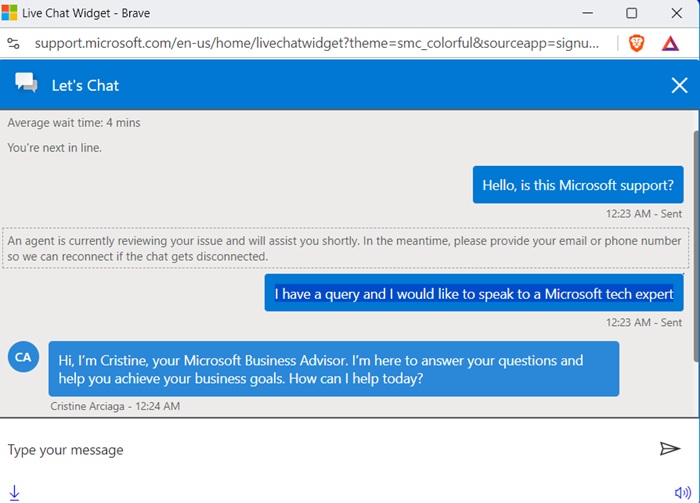
Task: Click the CA agent avatar
Action: 23,357
